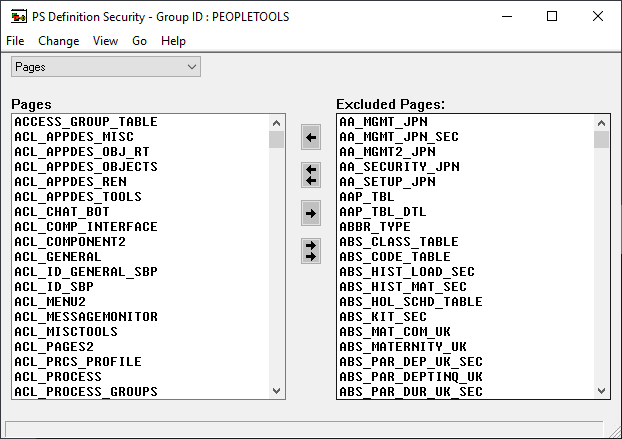Select ACCESS_GROUP_TABLE in Pages list
This screenshot has height=439, width=622.
coord(141,122)
